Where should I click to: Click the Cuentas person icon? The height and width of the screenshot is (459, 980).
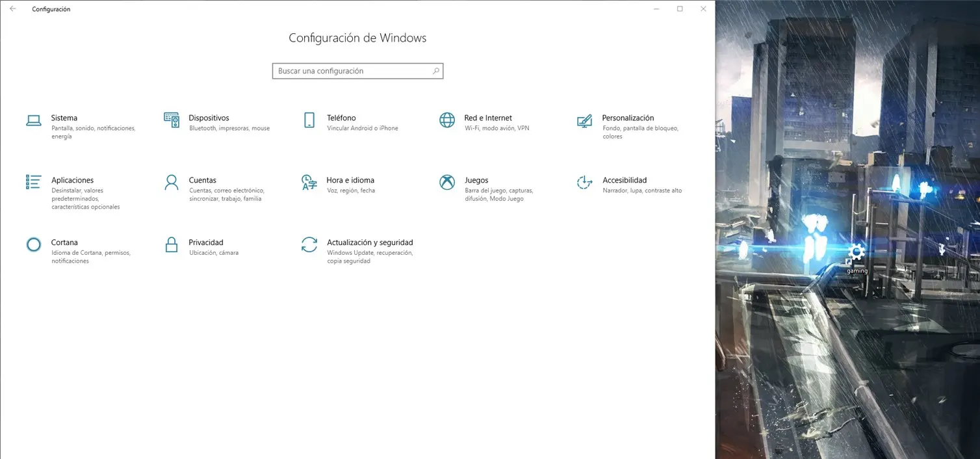172,182
